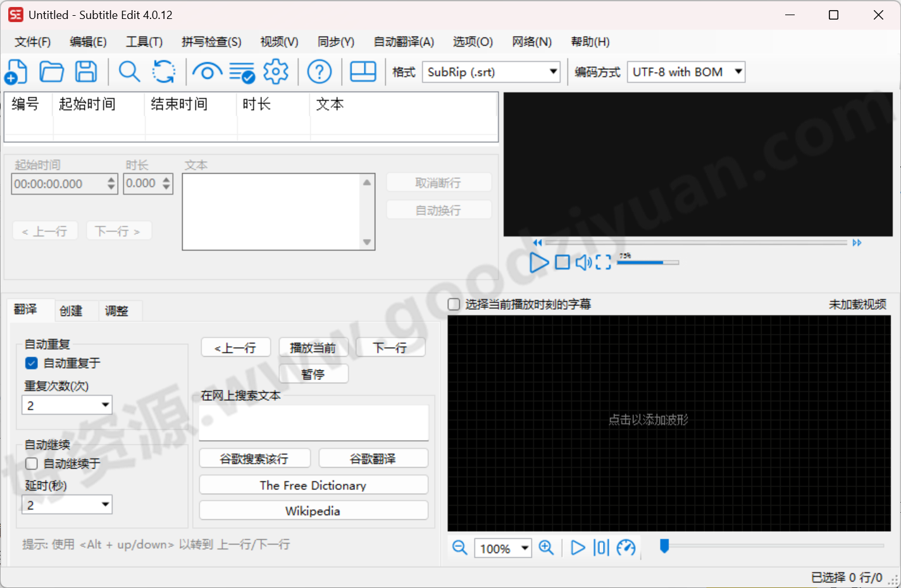This screenshot has height=588, width=901.
Task: Open the Find search tool
Action: pyautogui.click(x=129, y=71)
